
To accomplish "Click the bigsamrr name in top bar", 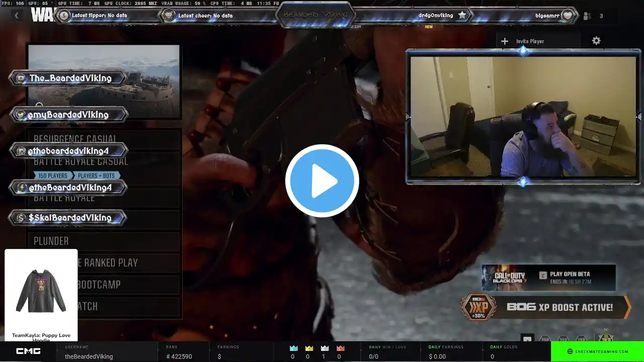I will coord(546,16).
